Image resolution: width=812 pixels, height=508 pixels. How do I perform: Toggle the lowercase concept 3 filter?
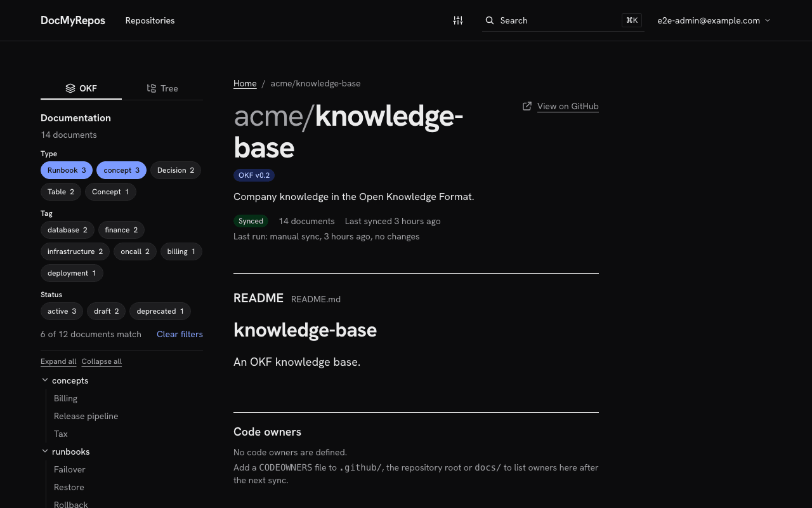pyautogui.click(x=121, y=170)
